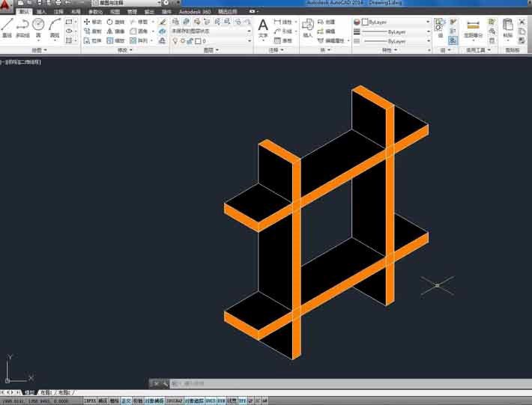The height and width of the screenshot is (405, 532).
Task: Open the layer list dropdown
Action: [x=211, y=41]
